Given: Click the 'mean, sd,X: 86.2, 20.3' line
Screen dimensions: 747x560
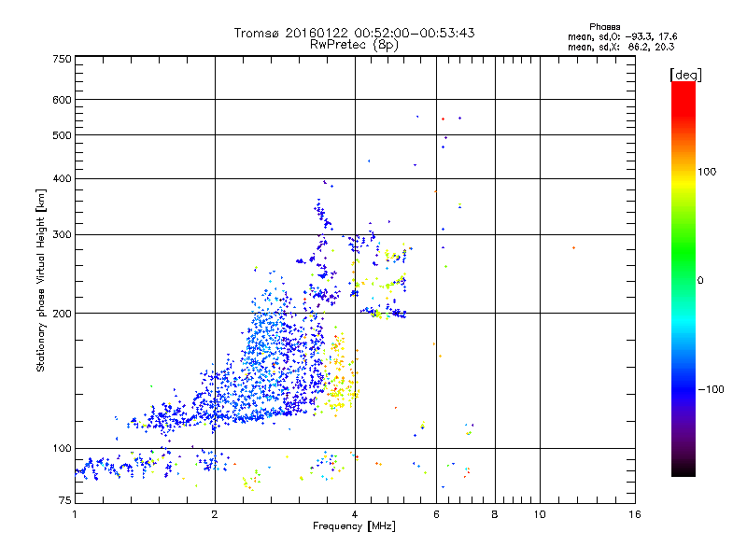Looking at the screenshot, I should [621, 47].
